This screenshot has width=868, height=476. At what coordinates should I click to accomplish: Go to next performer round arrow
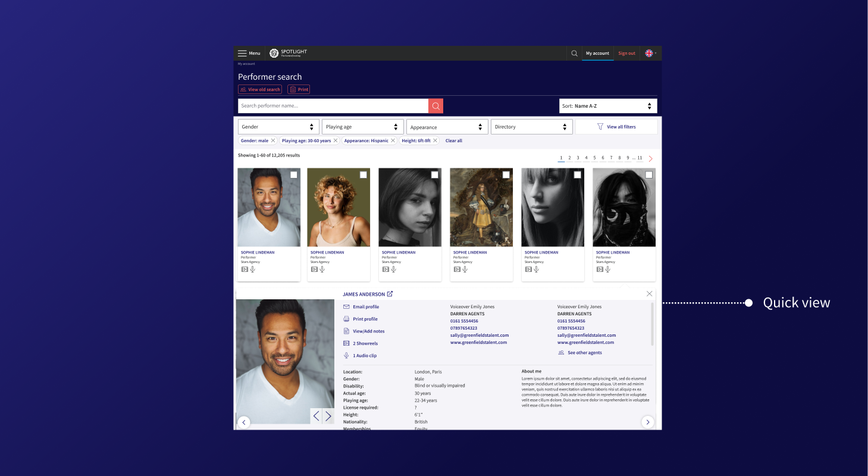(647, 422)
